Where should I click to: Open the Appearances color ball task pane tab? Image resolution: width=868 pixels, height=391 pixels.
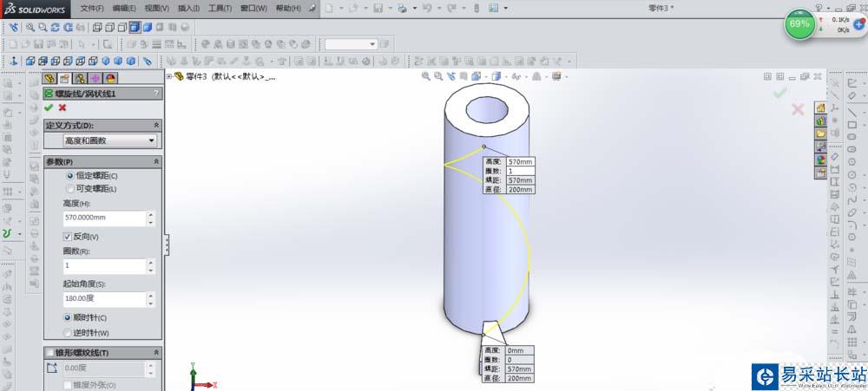coord(821,160)
